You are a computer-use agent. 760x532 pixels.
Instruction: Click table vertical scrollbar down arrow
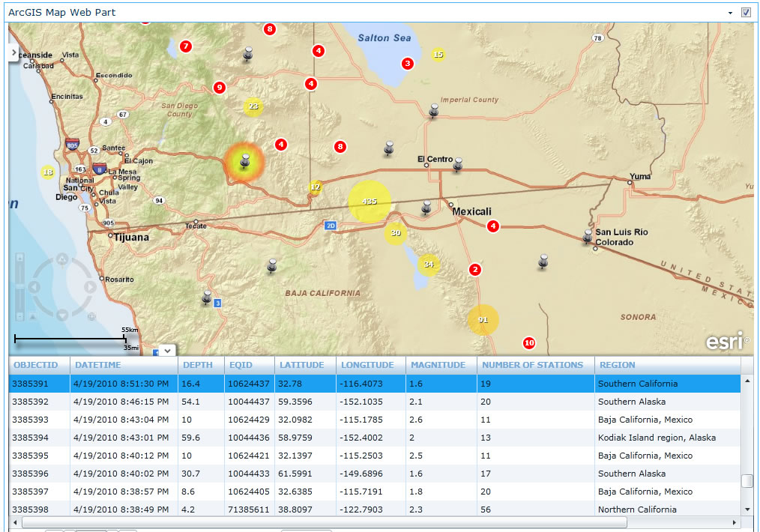747,510
